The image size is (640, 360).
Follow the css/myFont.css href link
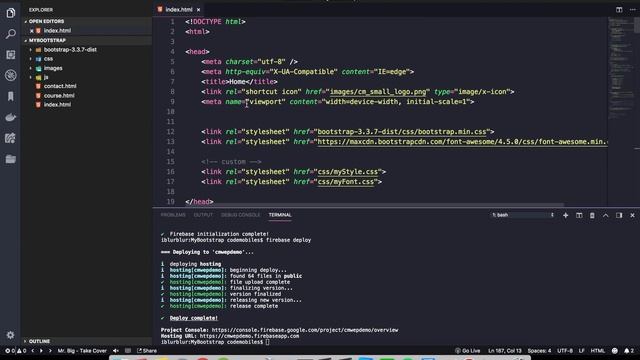pyautogui.click(x=346, y=182)
